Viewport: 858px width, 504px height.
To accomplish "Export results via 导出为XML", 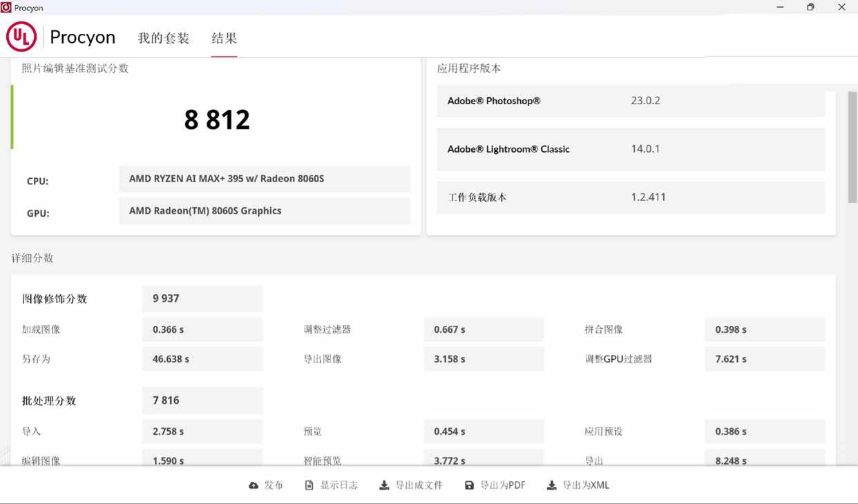I will (578, 485).
